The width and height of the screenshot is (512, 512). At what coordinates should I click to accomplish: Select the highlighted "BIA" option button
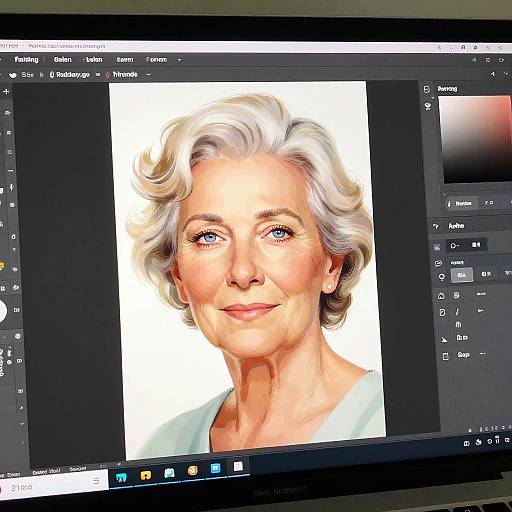(x=462, y=275)
